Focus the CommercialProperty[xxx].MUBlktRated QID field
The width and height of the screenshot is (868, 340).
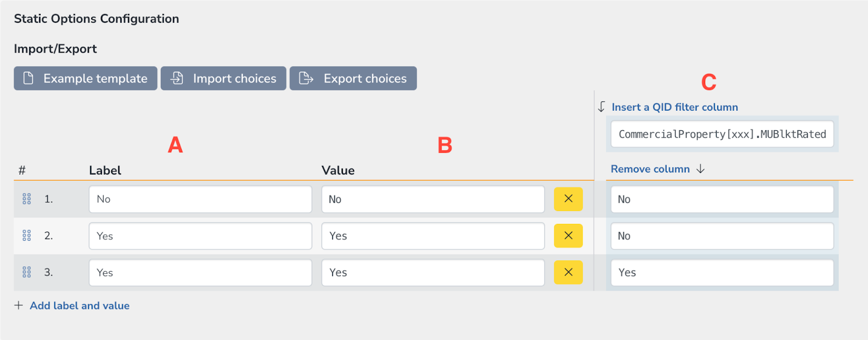click(x=722, y=134)
